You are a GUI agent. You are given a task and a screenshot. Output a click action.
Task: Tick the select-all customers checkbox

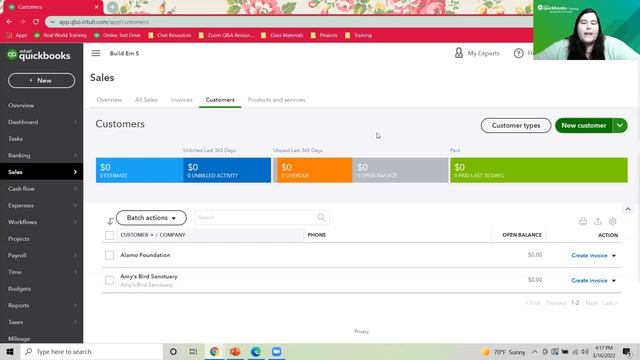coord(109,235)
